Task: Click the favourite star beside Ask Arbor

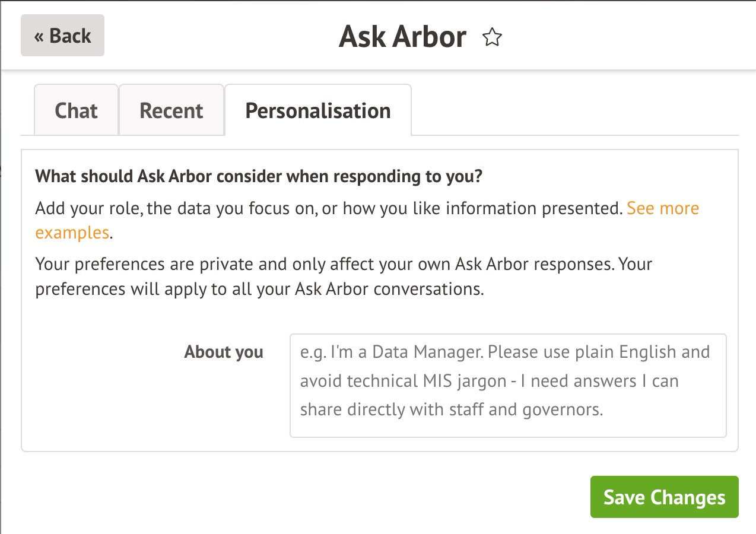Action: [492, 38]
